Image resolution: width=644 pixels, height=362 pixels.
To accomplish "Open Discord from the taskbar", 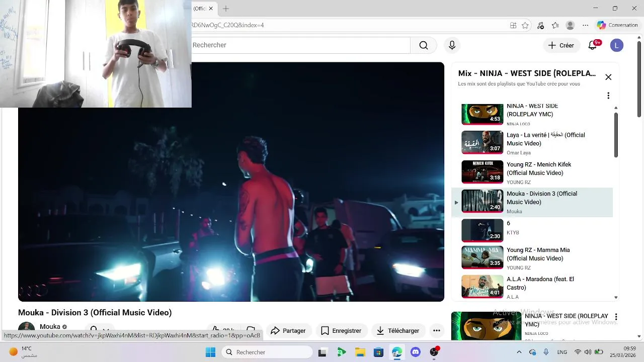I will click(416, 352).
